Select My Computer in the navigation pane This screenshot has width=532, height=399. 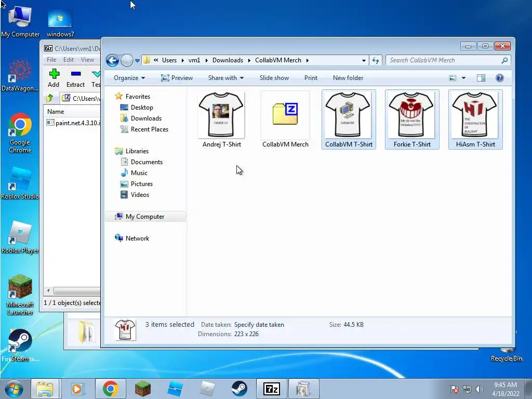(x=145, y=217)
